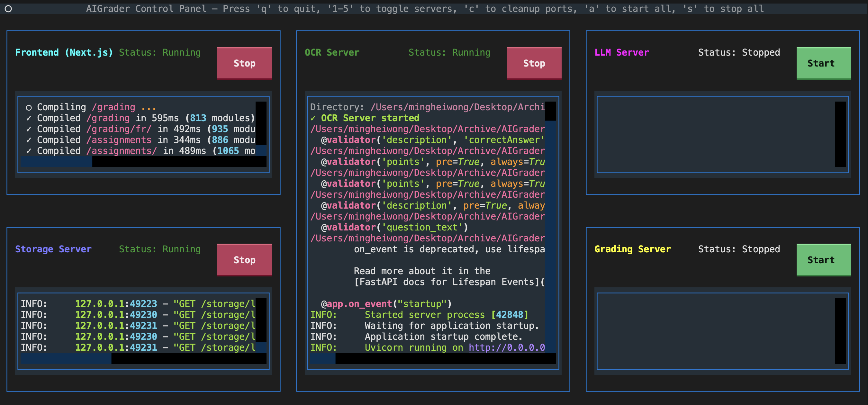Click '@validator('question_text')' log line

pyautogui.click(x=394, y=227)
